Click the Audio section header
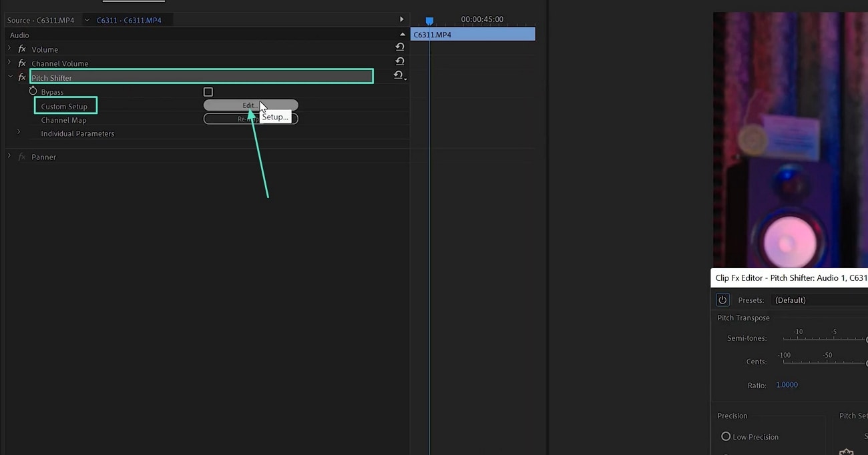868x455 pixels. (x=19, y=35)
